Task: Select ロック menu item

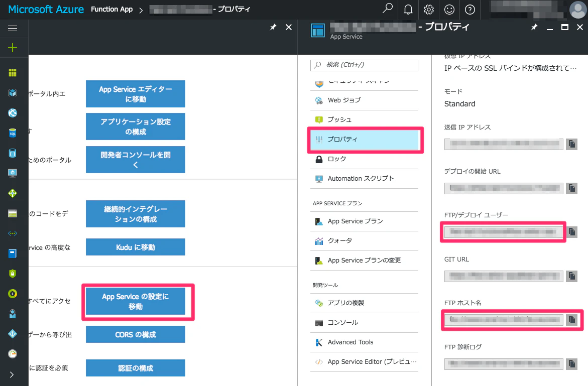Action: (x=364, y=159)
